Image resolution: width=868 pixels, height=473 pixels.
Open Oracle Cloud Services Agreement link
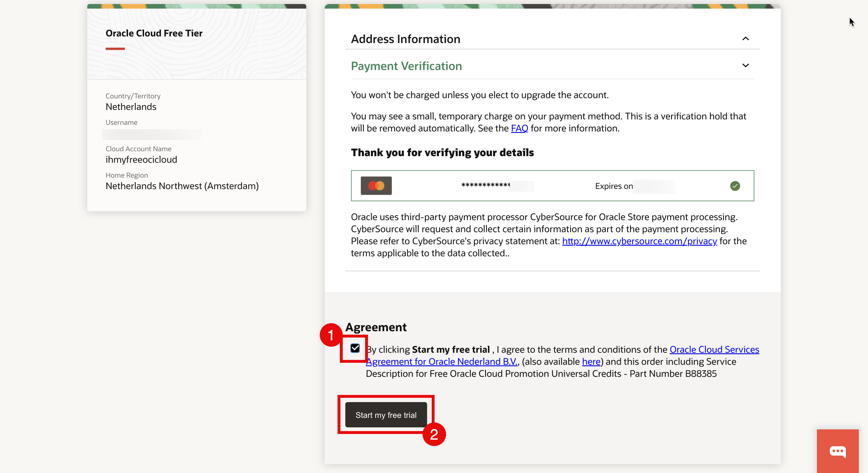coord(714,349)
